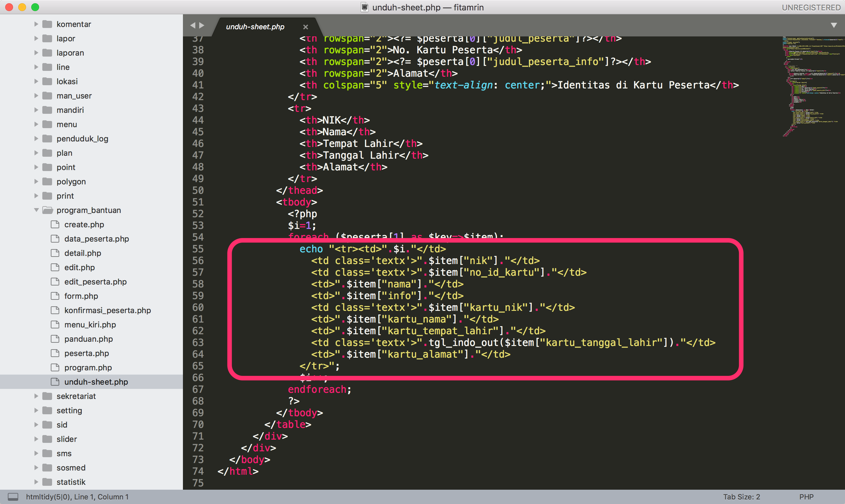Click the panduan.php file icon
845x504 pixels.
click(x=55, y=338)
